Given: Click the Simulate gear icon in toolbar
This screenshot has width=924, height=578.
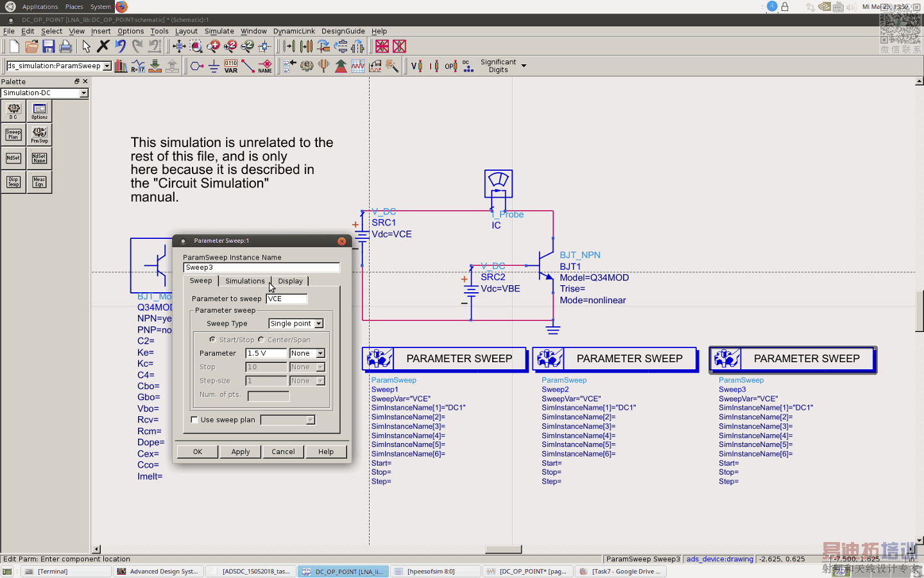Looking at the screenshot, I should pos(307,66).
